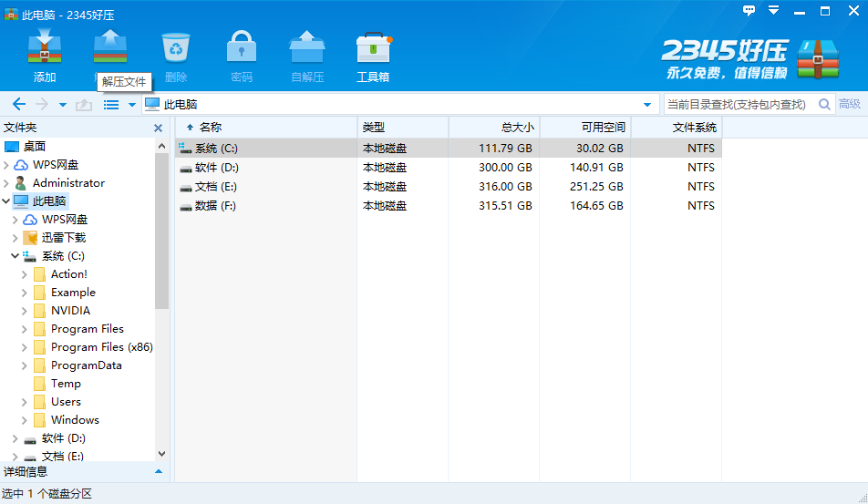The width and height of the screenshot is (868, 504).
Task: Click the 自解压 self-extract icon
Action: [x=307, y=47]
